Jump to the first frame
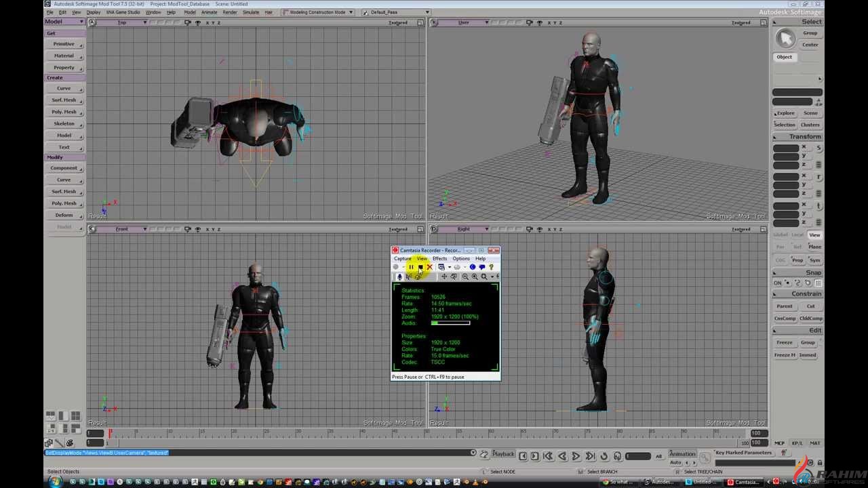The width and height of the screenshot is (868, 488). 547,456
